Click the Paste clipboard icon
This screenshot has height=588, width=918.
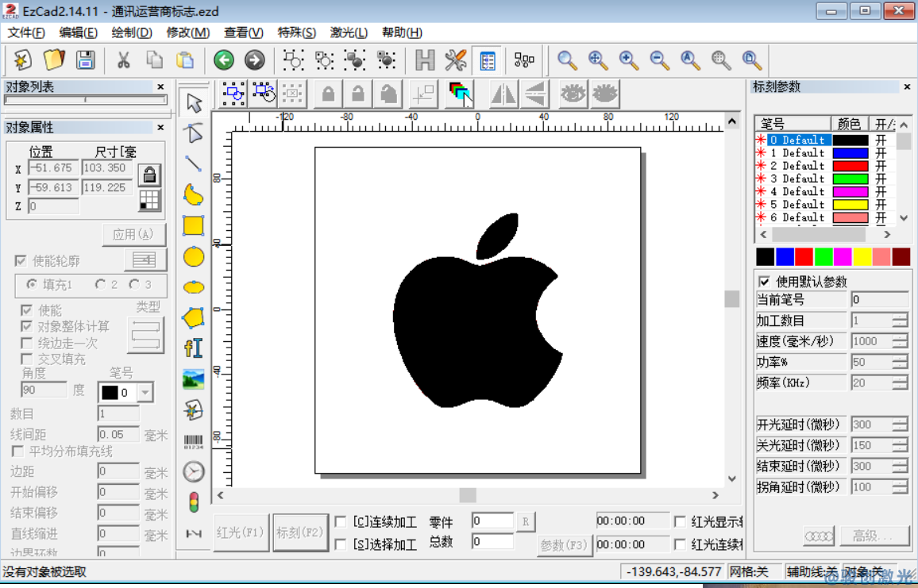pyautogui.click(x=185, y=60)
